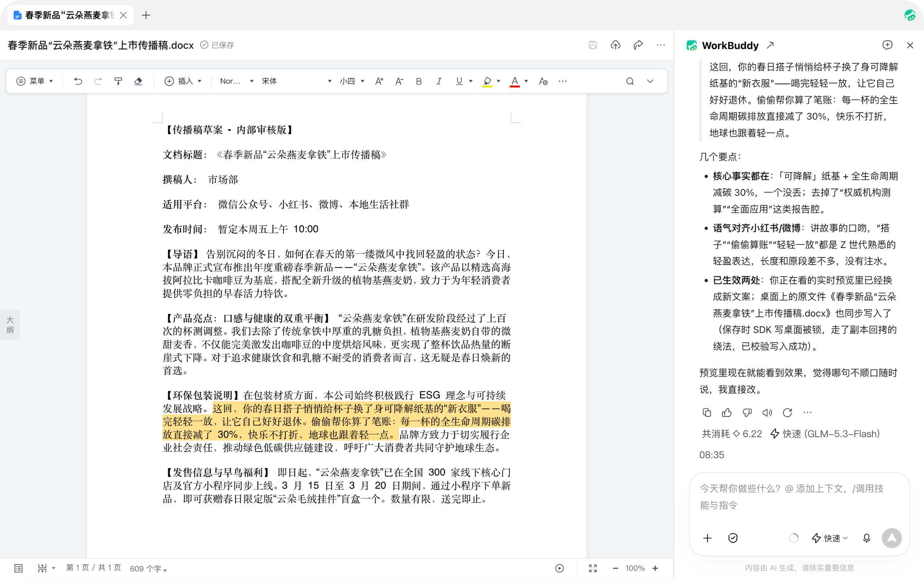Expand font color options arrow
Image resolution: width=924 pixels, height=579 pixels.
tap(526, 81)
